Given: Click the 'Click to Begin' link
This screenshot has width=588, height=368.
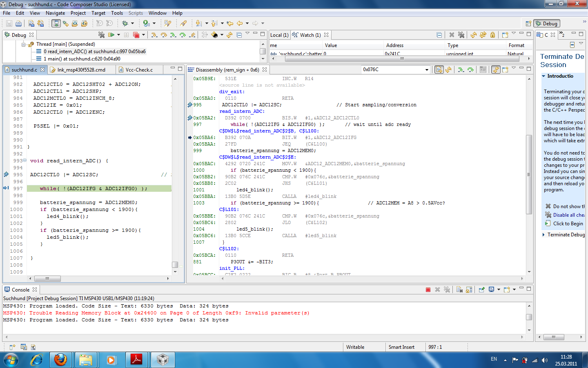Looking at the screenshot, I should coord(568,224).
